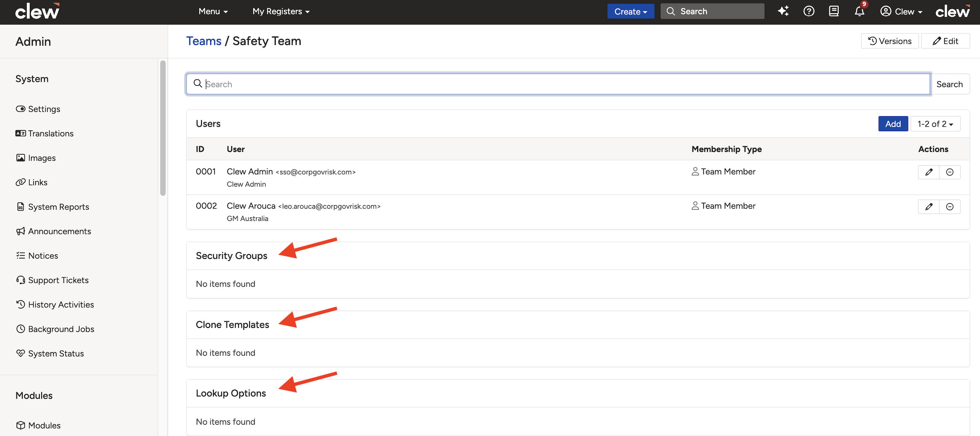980x436 pixels.
Task: Click the Lookup Options section heading
Action: [231, 393]
